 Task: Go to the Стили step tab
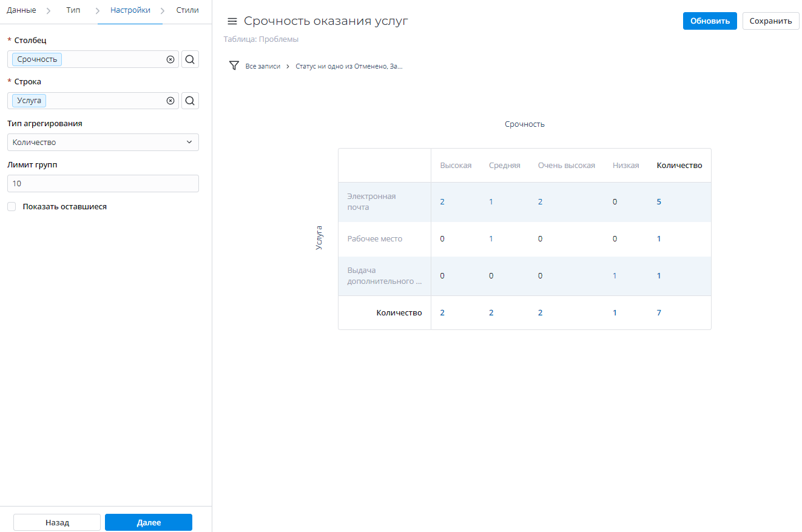coord(187,10)
